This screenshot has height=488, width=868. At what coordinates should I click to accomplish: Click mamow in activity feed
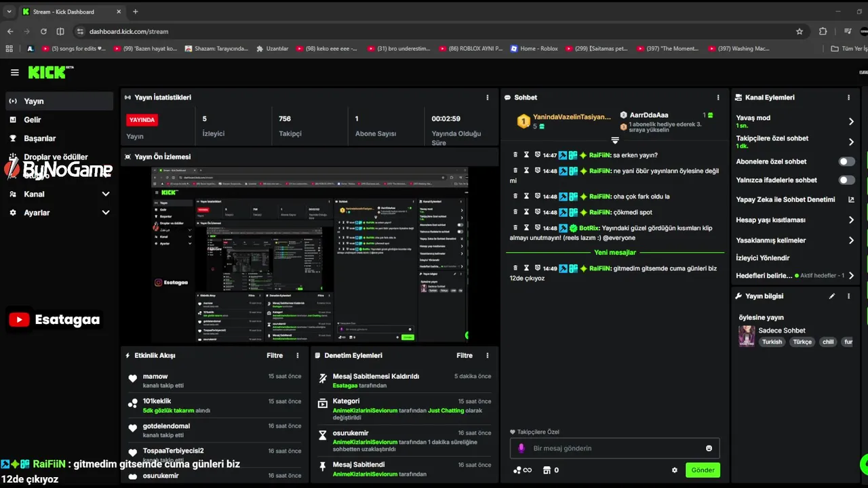tap(155, 376)
